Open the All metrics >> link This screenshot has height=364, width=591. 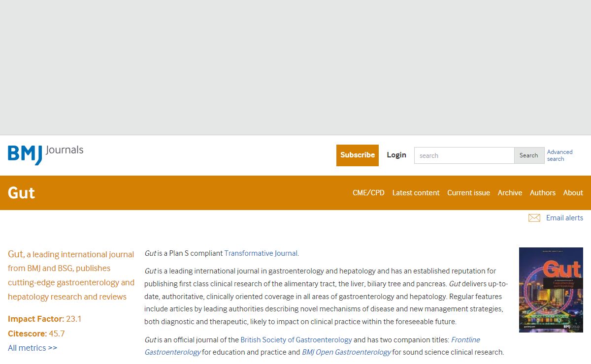tap(33, 348)
